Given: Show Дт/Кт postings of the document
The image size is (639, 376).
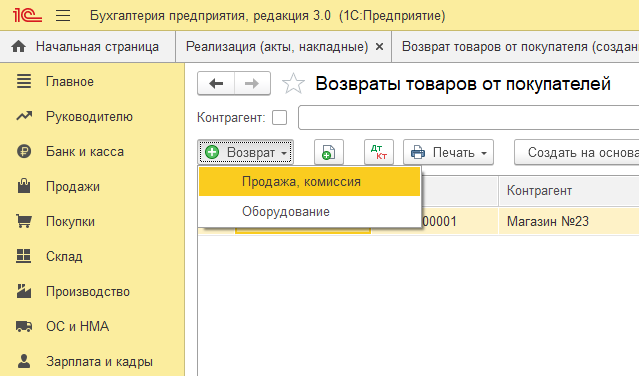Looking at the screenshot, I should (x=379, y=152).
